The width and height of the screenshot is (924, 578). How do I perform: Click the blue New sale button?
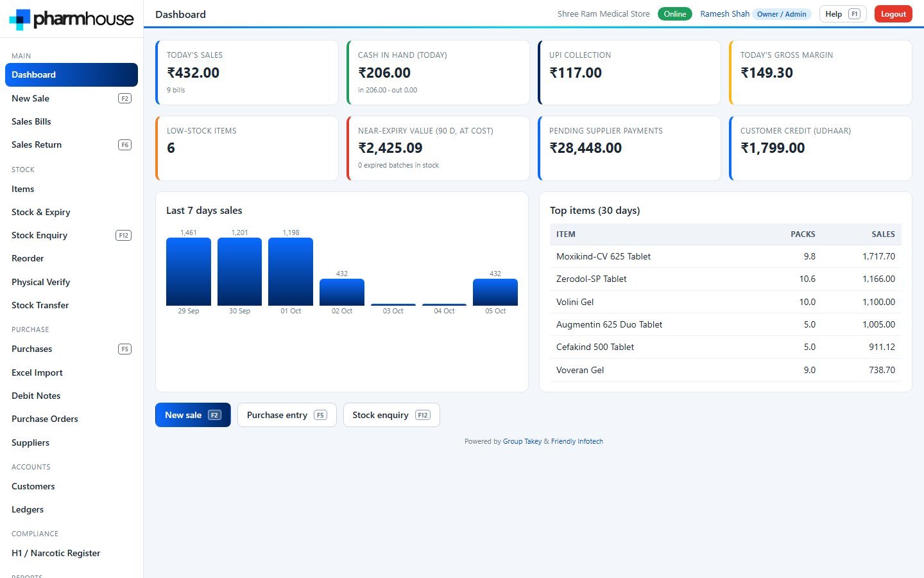[x=193, y=415]
